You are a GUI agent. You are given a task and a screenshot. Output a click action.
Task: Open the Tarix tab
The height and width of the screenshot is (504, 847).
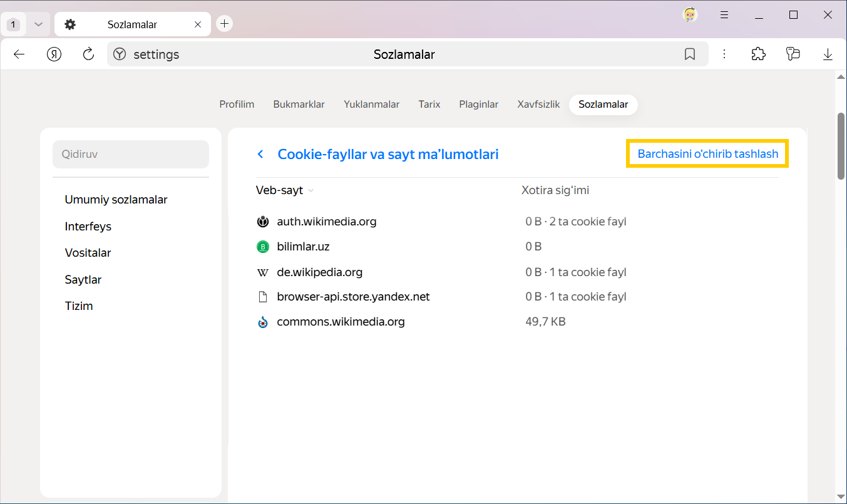[429, 105]
